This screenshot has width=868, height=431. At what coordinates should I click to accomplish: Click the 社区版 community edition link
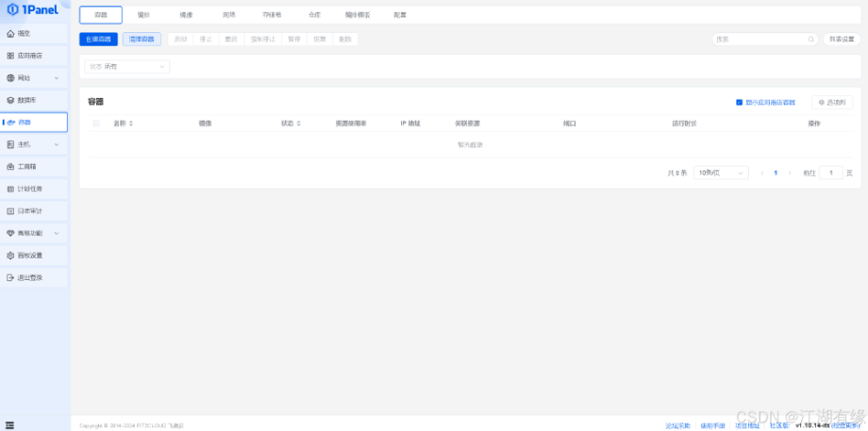point(779,425)
